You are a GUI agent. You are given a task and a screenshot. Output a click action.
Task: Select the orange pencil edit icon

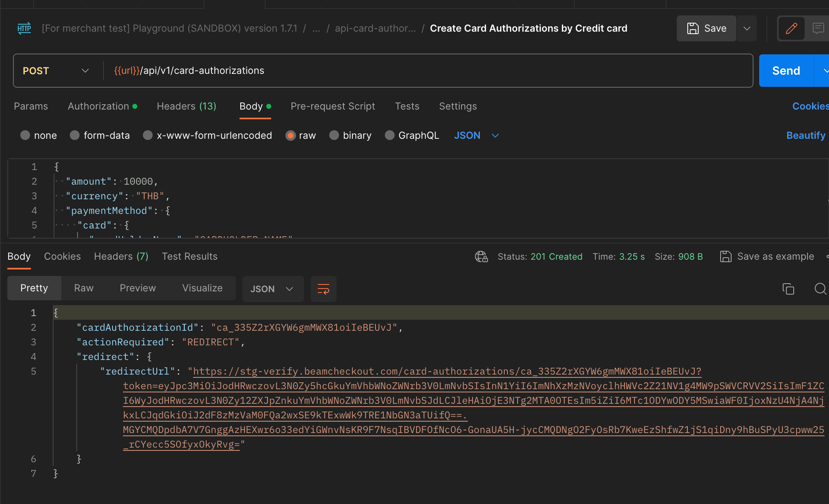pos(791,28)
